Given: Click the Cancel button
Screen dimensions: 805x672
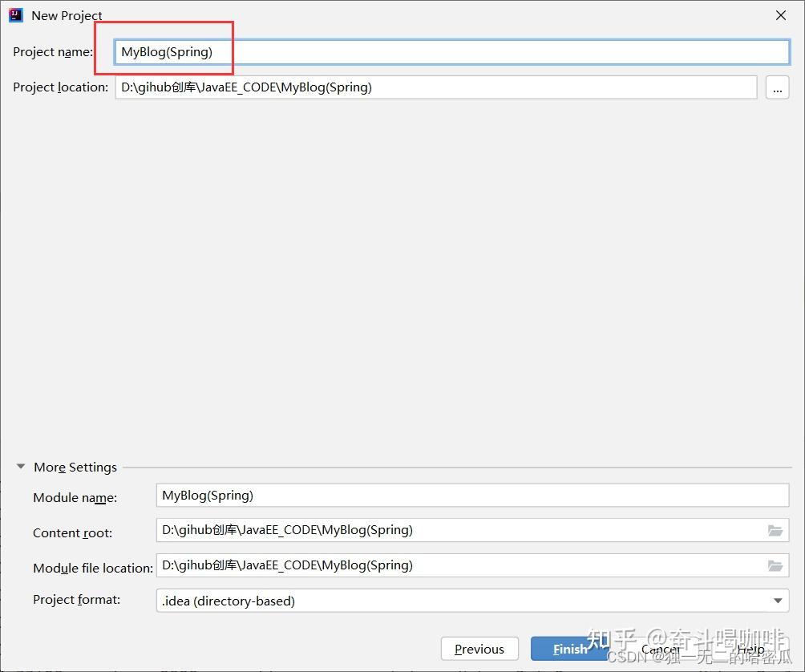Looking at the screenshot, I should pos(659,648).
